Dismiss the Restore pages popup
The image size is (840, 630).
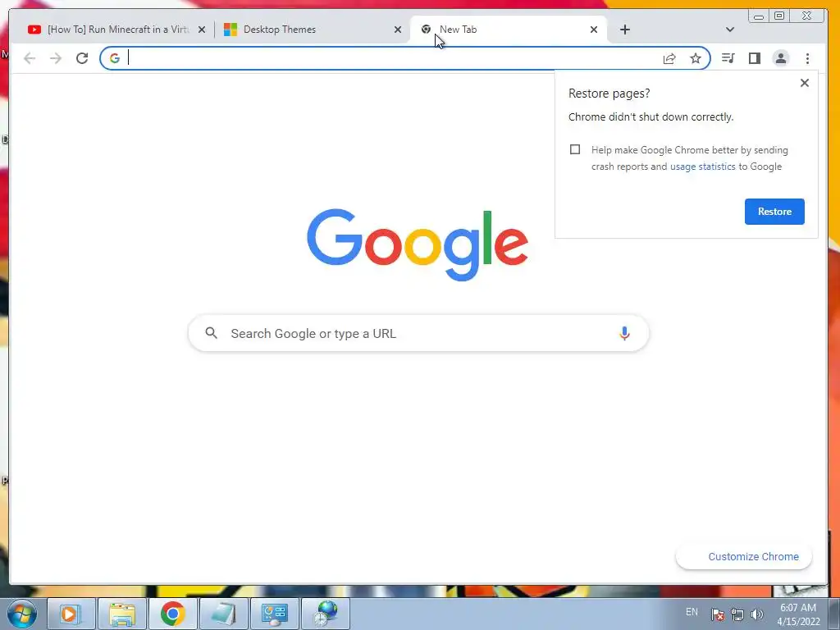(x=804, y=83)
